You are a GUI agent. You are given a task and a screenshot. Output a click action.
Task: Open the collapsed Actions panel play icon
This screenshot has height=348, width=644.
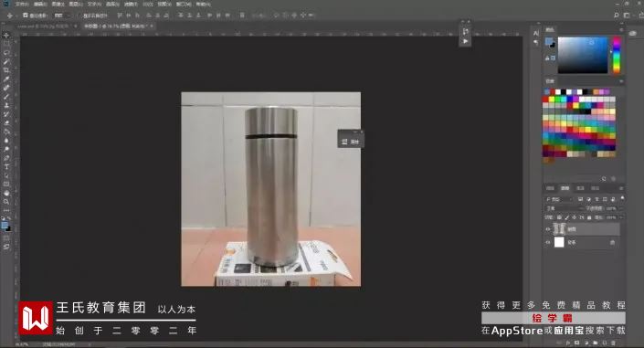(x=465, y=41)
